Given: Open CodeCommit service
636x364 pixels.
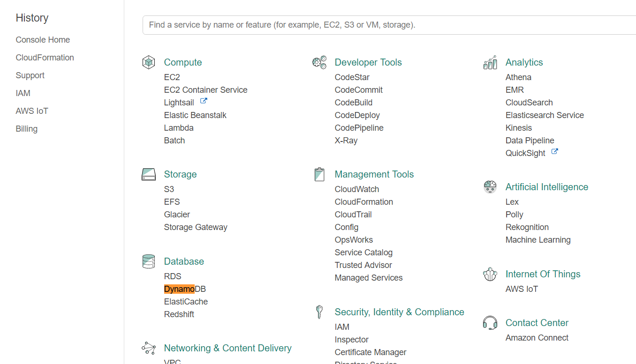Looking at the screenshot, I should pyautogui.click(x=359, y=90).
